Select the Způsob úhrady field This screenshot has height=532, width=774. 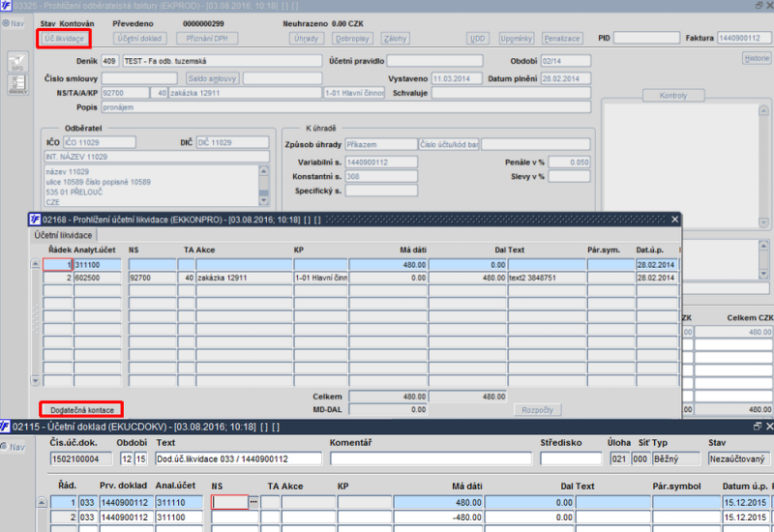379,144
